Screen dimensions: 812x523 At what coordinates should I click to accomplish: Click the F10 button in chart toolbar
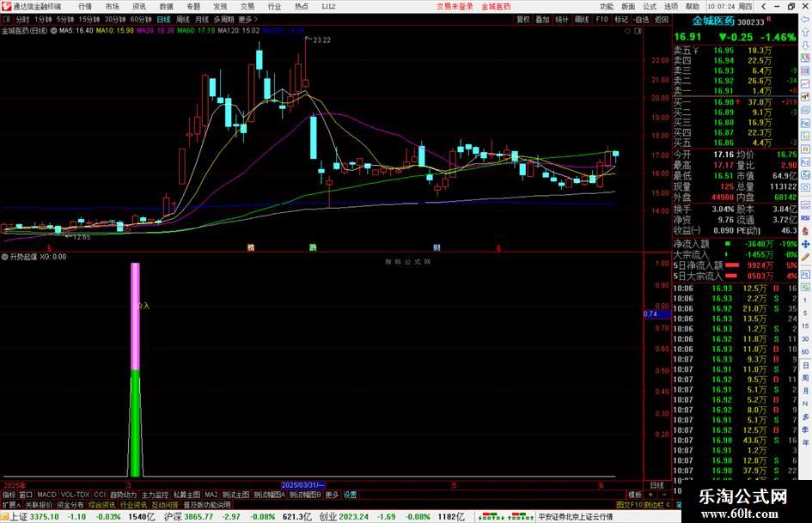(601, 20)
